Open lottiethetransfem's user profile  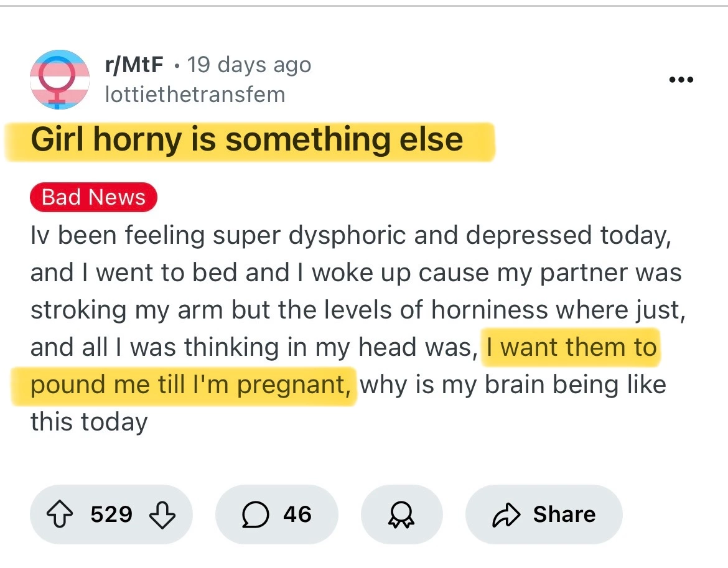pyautogui.click(x=195, y=95)
